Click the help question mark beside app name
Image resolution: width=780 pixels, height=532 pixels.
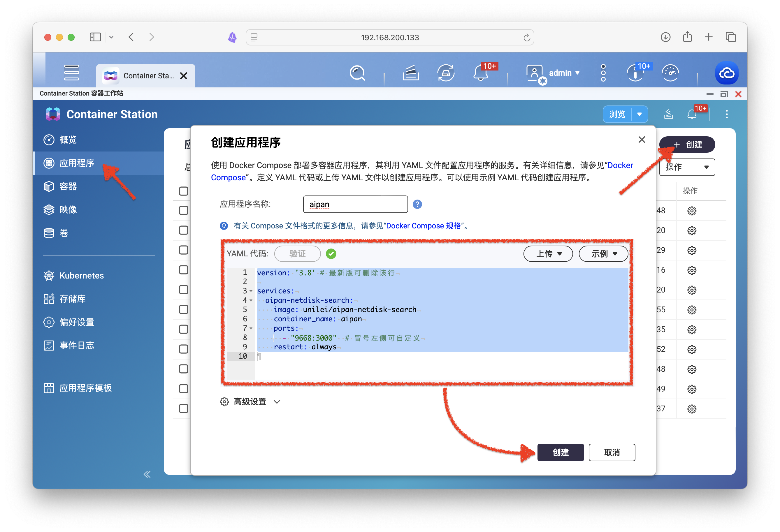[417, 204]
